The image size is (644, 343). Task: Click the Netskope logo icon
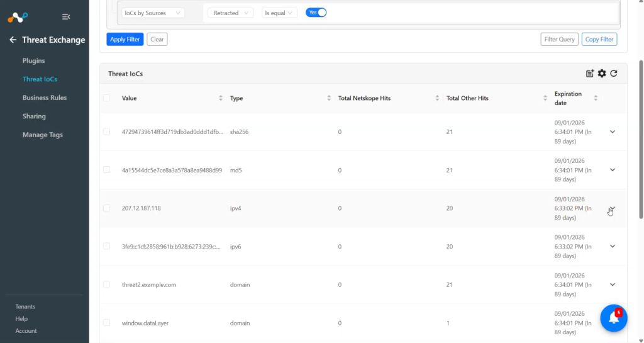tap(18, 17)
